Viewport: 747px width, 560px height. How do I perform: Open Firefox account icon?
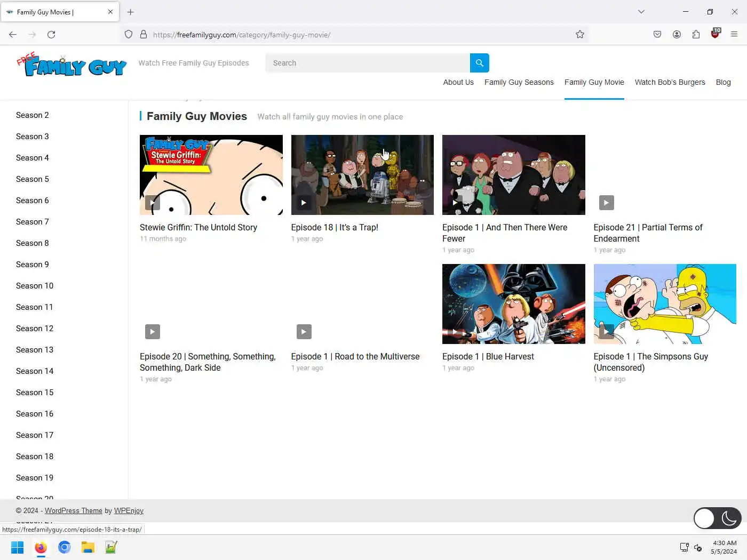pyautogui.click(x=677, y=35)
